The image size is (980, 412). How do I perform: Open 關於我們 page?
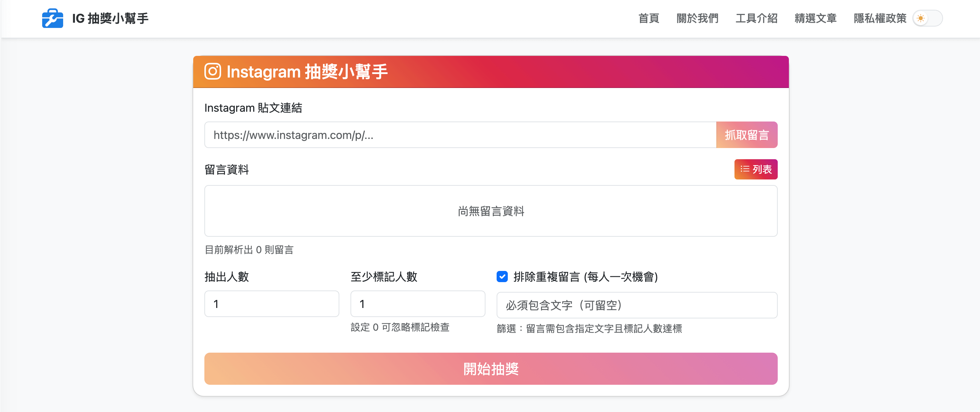pos(698,18)
